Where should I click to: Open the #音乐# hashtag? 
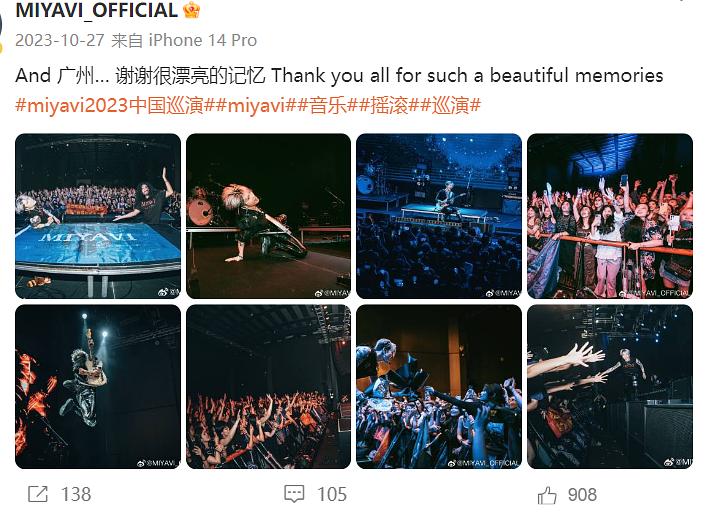[x=328, y=106]
